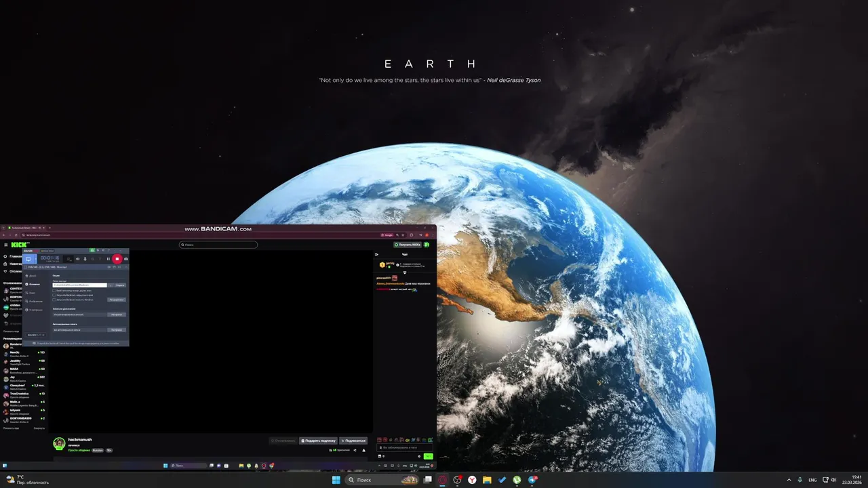Click Bandicam mouse cursor effect icon
Image resolution: width=868 pixels, height=488 pixels.
[x=92, y=259]
